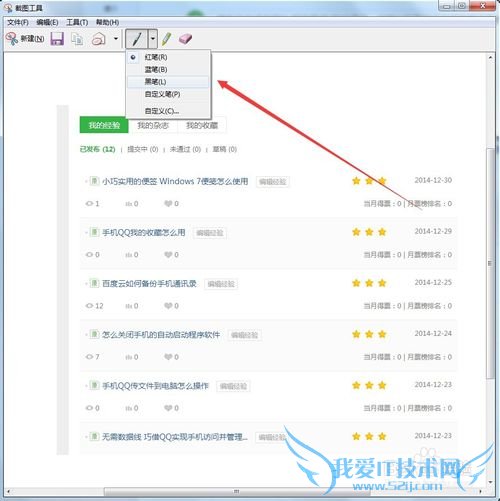Screen dimensions: 500x501
Task: Choose 黑笔(L) pen option
Action: point(168,82)
